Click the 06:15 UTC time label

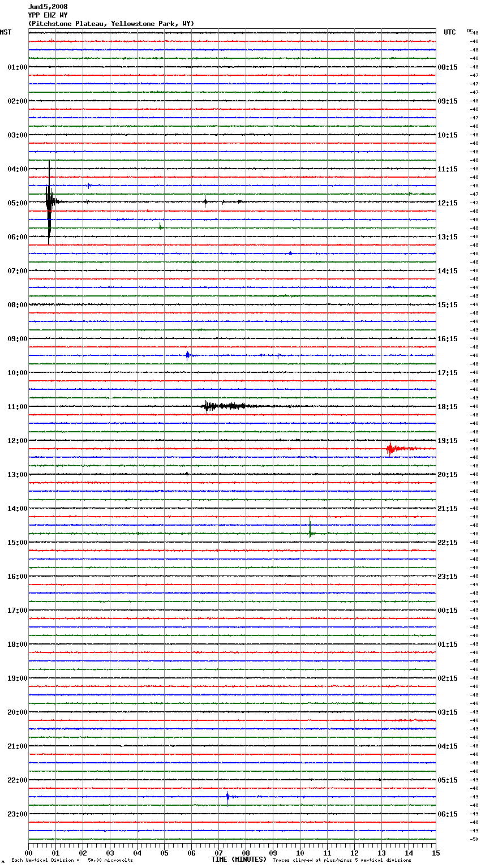448,814
